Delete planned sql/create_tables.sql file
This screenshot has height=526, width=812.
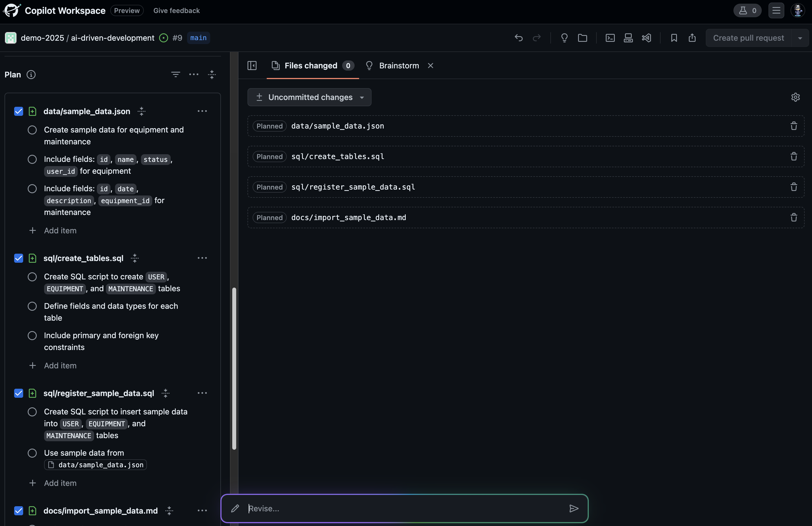pyautogui.click(x=794, y=156)
